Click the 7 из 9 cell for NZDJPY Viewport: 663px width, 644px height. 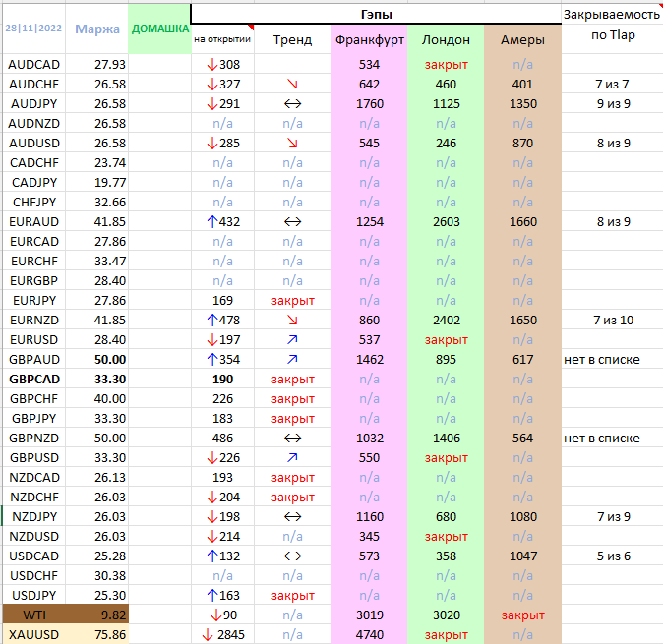tap(613, 516)
